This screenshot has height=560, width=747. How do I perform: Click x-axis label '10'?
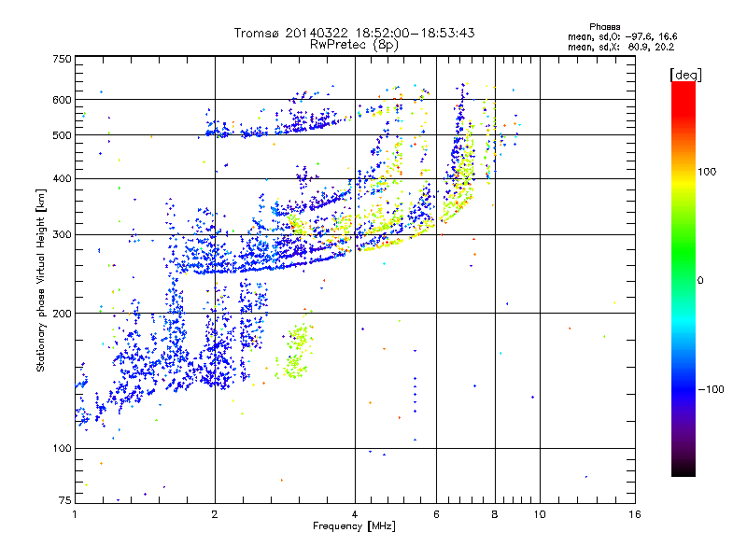540,514
